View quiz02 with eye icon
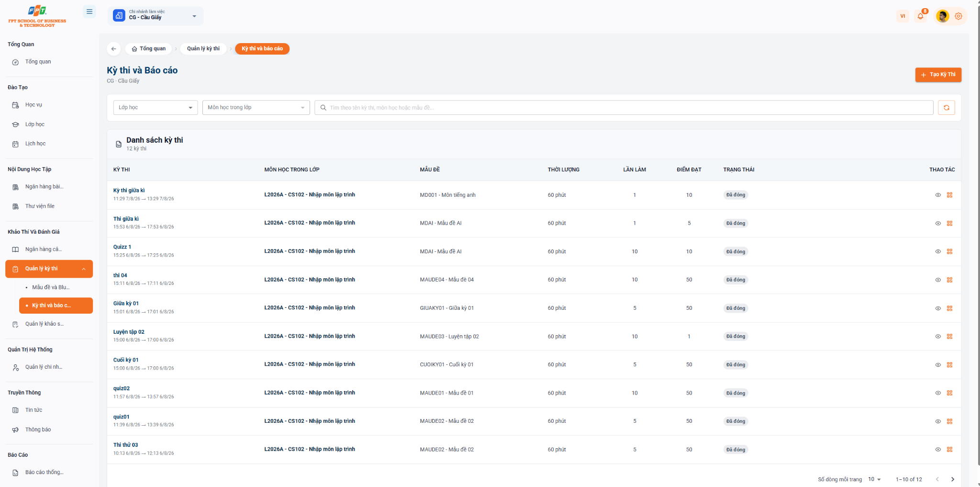Screen dimensions: 980x487 click(938, 393)
